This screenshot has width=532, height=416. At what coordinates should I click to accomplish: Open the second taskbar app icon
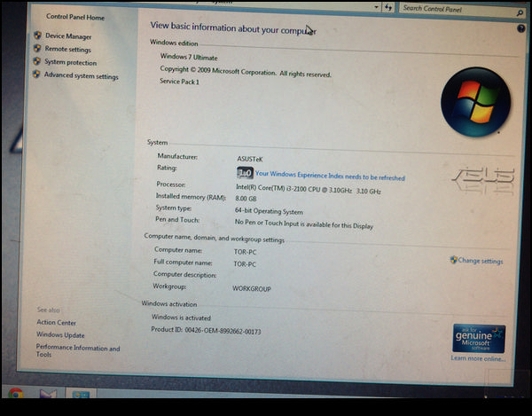point(48,394)
